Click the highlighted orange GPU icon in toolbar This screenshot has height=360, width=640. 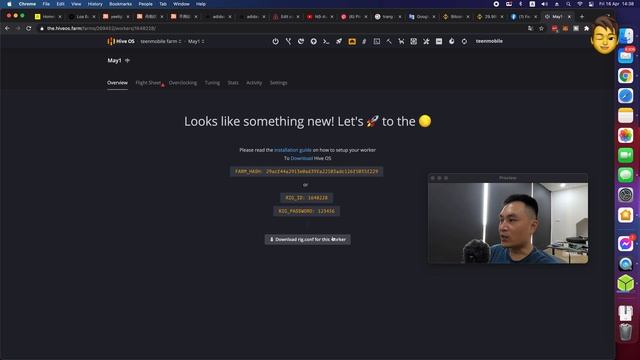352,41
